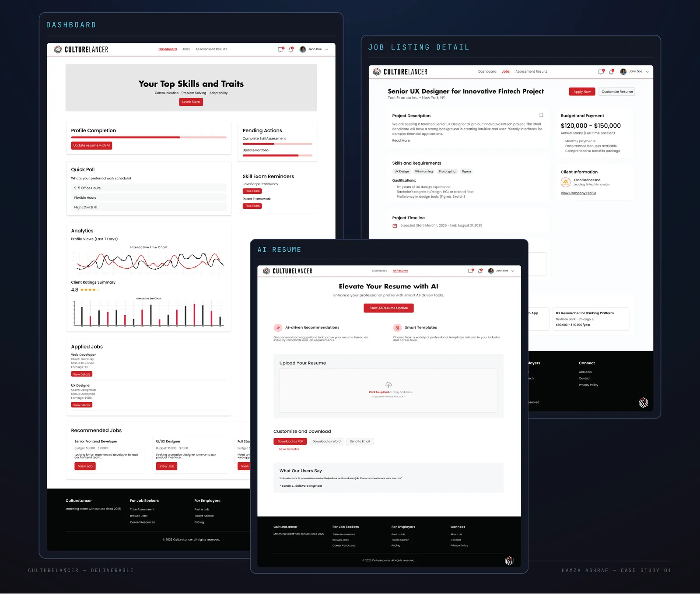This screenshot has width=700, height=594.
Task: Click footer logo icon in Job Listing window
Action: [x=643, y=403]
